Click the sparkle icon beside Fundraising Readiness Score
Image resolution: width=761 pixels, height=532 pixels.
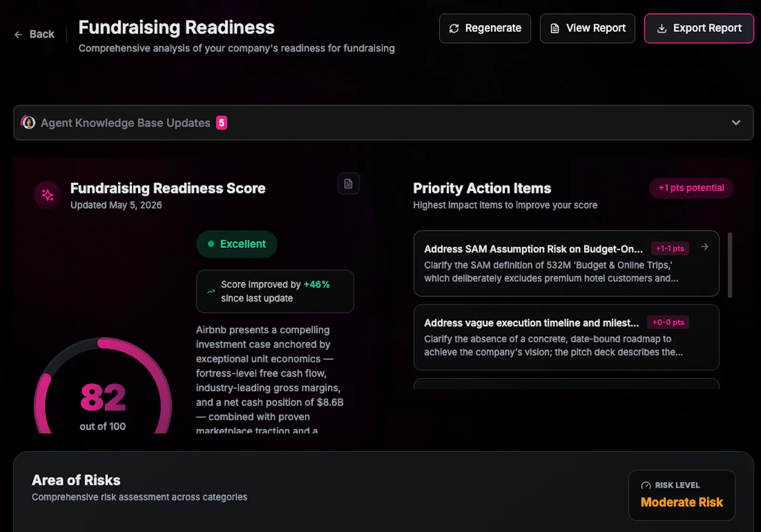pos(48,195)
